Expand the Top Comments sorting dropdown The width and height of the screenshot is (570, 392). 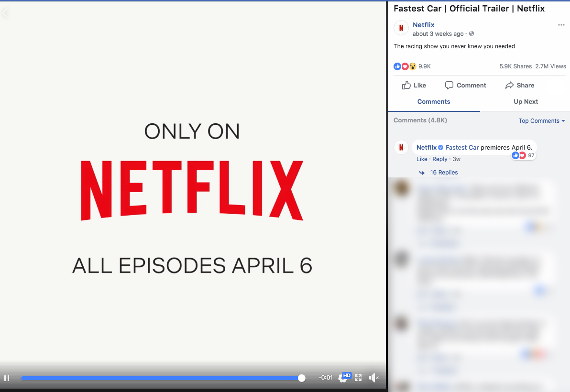click(541, 121)
